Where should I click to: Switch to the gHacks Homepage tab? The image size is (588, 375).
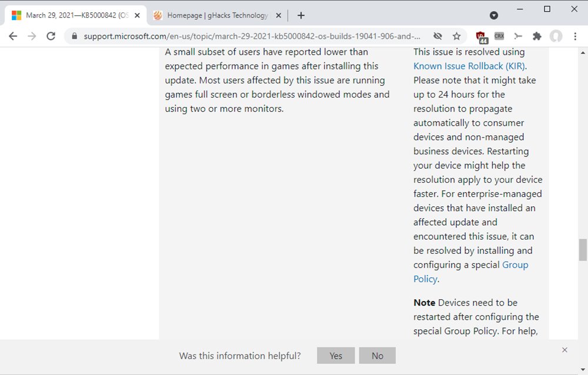(x=217, y=15)
